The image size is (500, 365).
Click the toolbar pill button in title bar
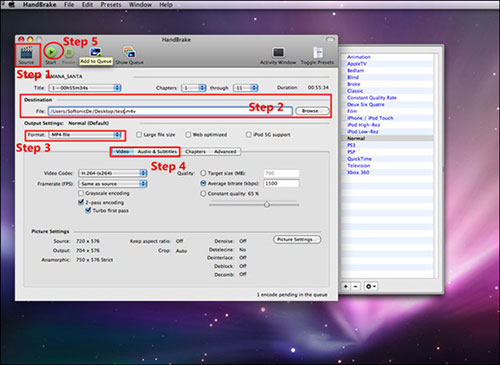point(330,39)
